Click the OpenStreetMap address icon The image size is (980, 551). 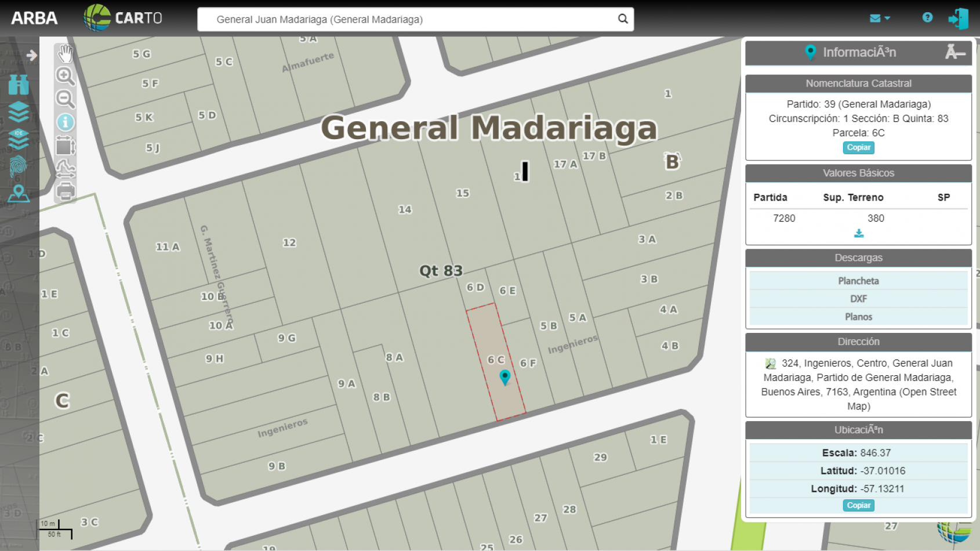[771, 364]
